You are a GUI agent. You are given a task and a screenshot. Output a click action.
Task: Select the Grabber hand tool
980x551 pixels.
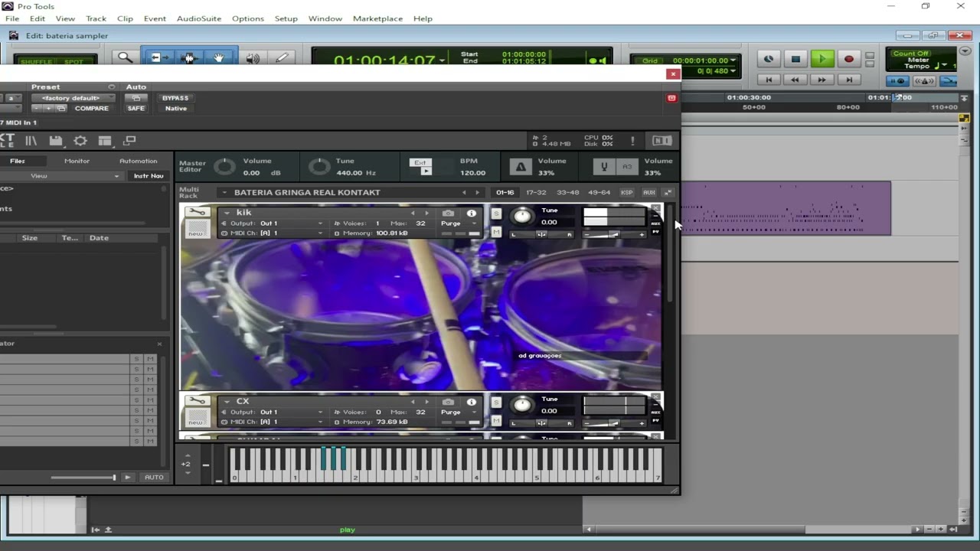tap(219, 57)
